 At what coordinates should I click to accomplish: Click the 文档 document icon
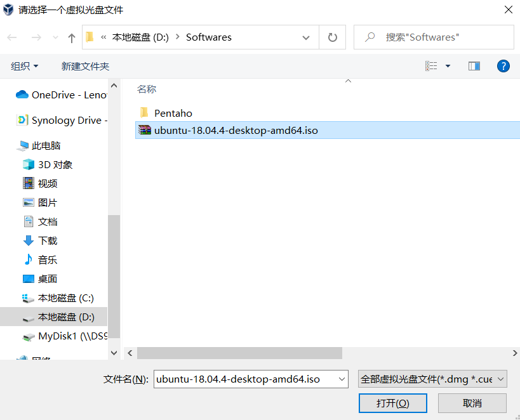click(29, 221)
